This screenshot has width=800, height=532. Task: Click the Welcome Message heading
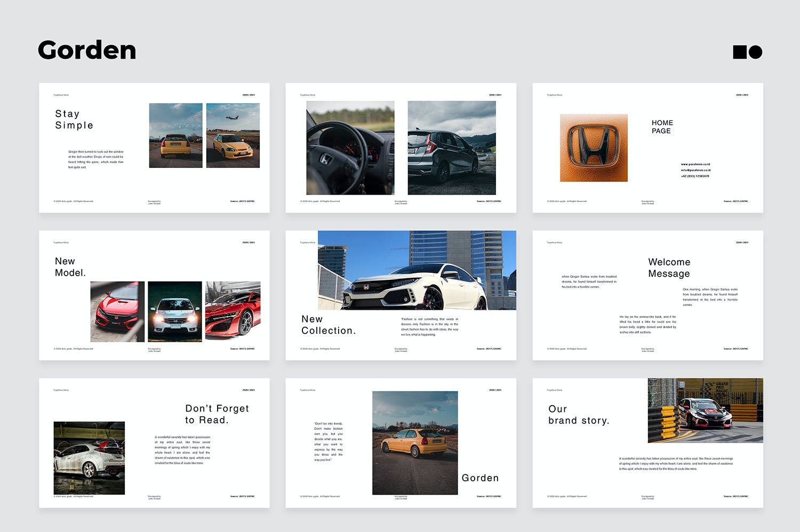669,268
